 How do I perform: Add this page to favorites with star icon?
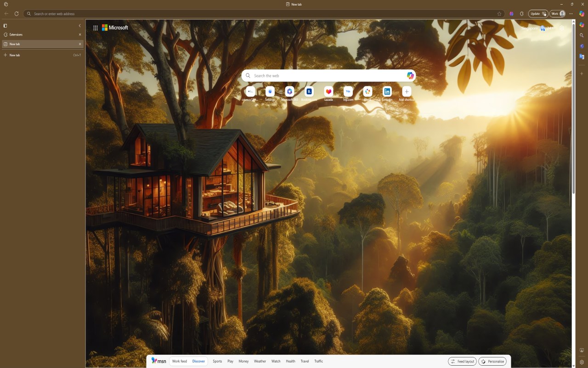499,14
